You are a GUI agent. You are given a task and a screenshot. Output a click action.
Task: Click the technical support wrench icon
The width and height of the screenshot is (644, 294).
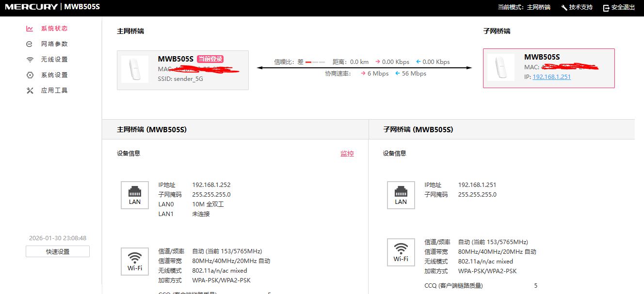tap(564, 8)
